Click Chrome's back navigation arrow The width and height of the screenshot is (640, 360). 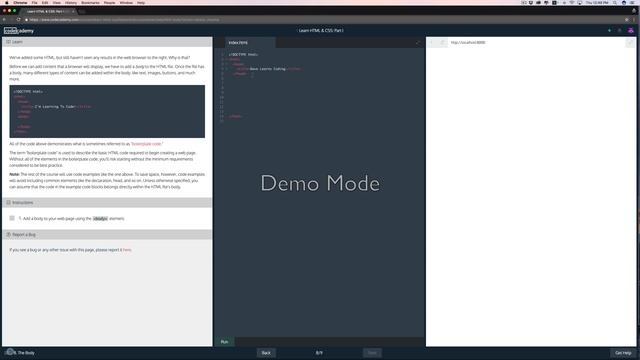coord(4,20)
